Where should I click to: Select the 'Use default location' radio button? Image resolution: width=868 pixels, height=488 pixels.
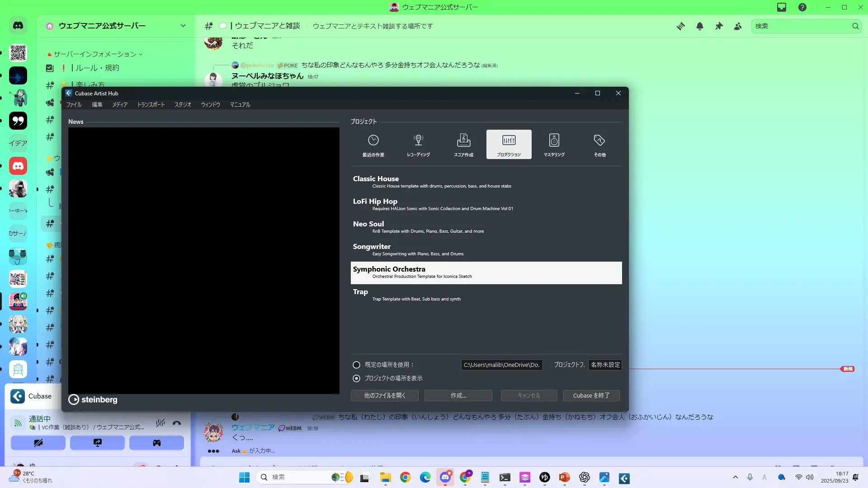357,365
